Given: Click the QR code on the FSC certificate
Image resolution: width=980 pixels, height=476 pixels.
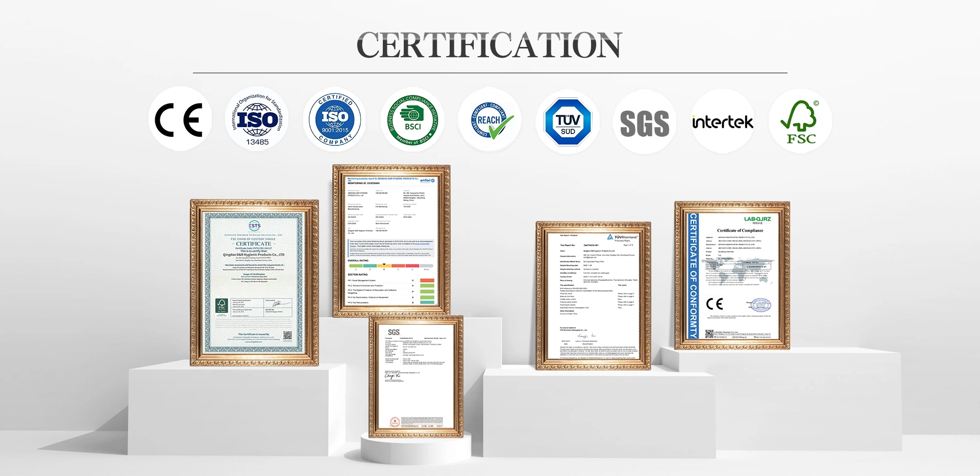Looking at the screenshot, I should pos(287,335).
